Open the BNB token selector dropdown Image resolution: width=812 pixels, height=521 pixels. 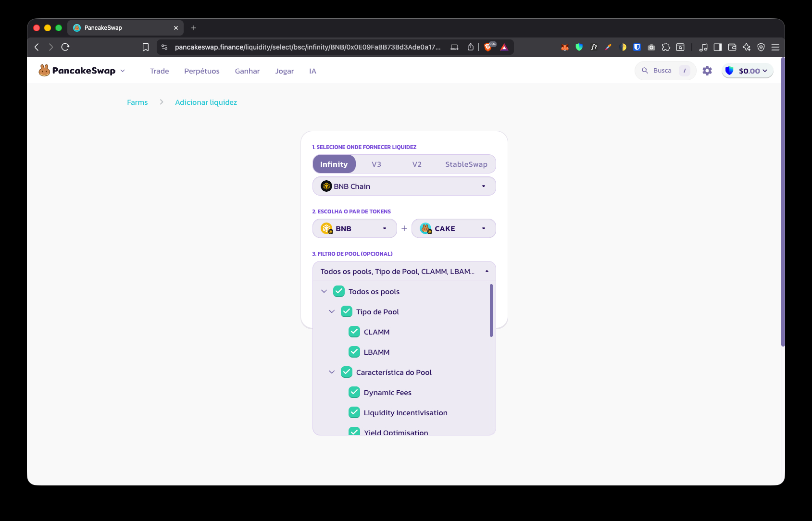pos(355,228)
